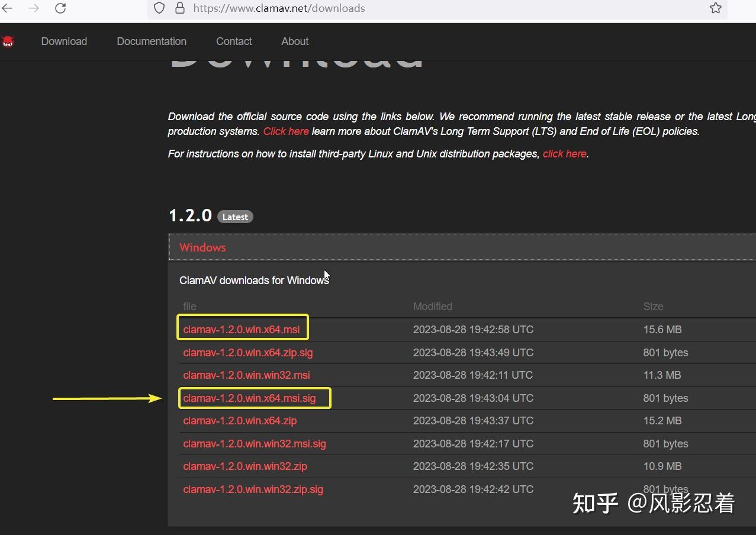Download clamav-1.2.0.win.win32.zip.sig

tap(253, 489)
